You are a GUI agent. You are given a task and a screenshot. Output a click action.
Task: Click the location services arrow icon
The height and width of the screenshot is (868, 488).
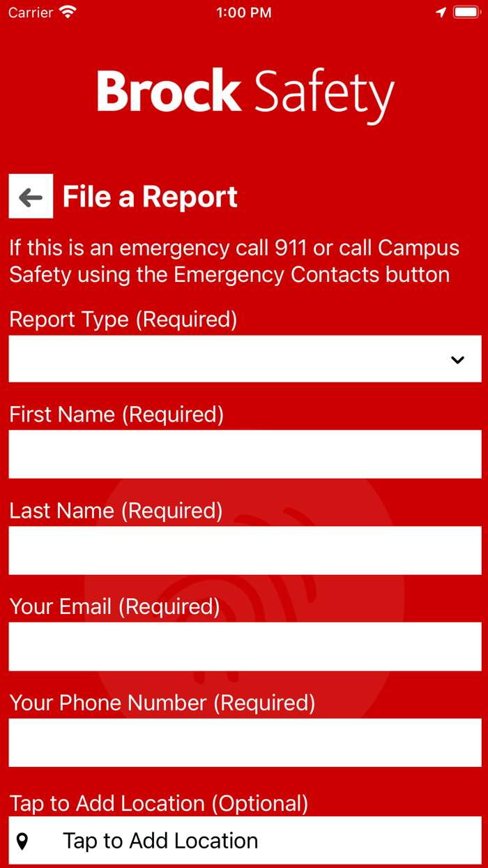coord(442,12)
